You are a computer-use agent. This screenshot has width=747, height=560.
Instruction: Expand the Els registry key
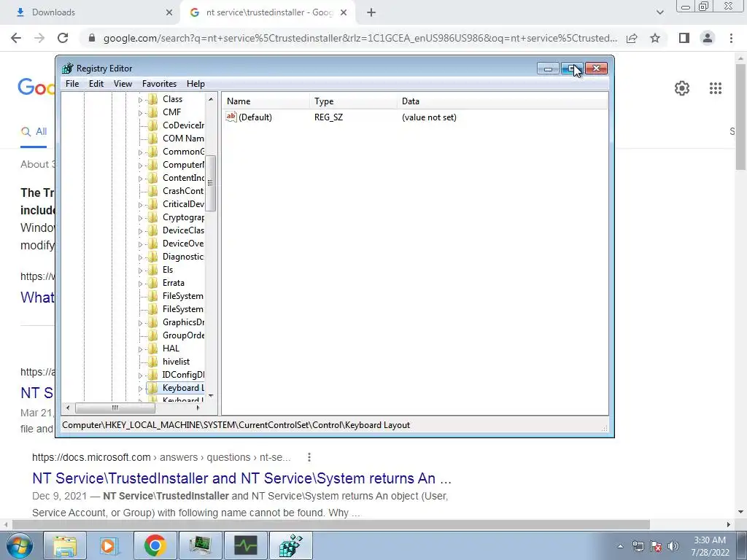140,271
